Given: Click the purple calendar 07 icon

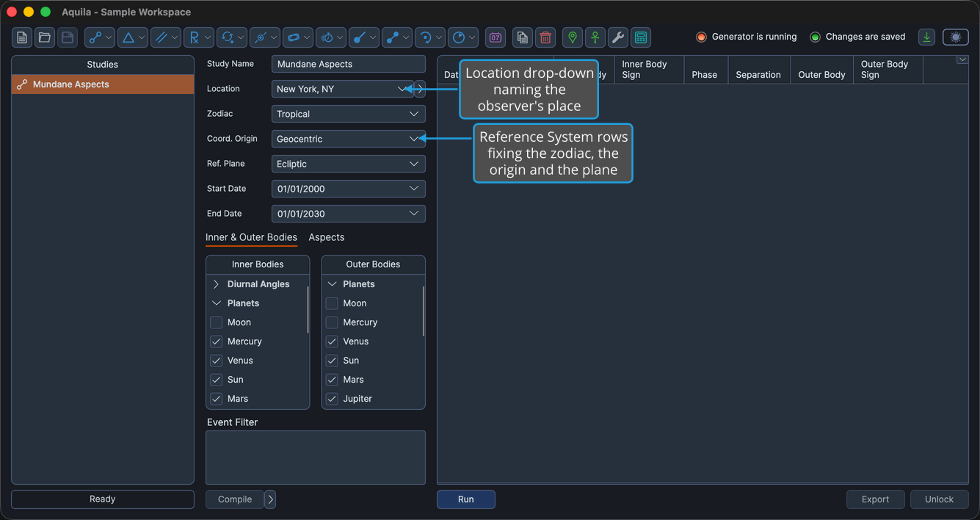Looking at the screenshot, I should click(496, 37).
